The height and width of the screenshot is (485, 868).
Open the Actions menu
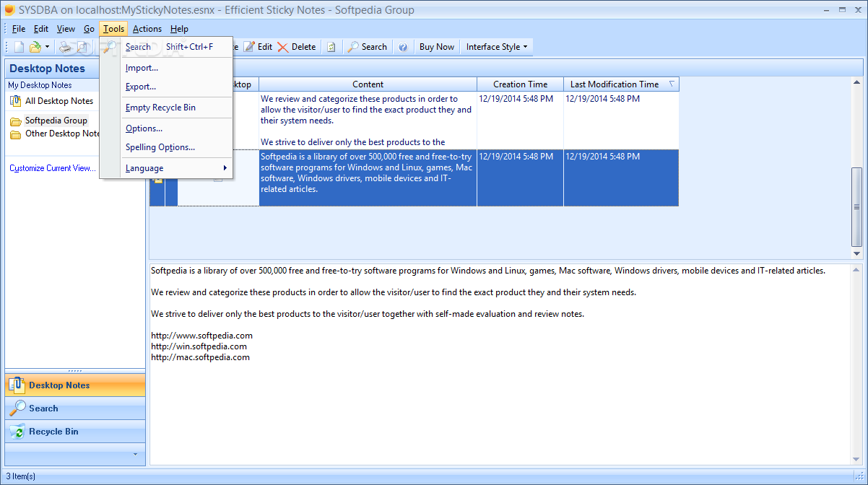(x=147, y=29)
